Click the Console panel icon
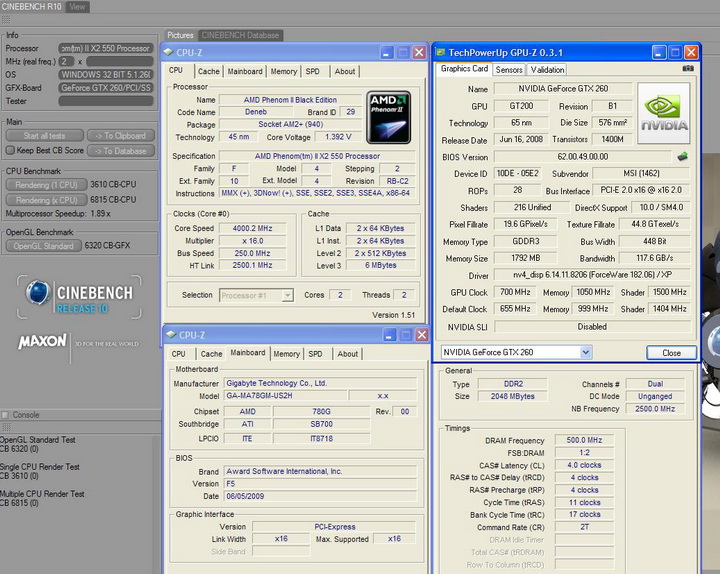 [6, 414]
